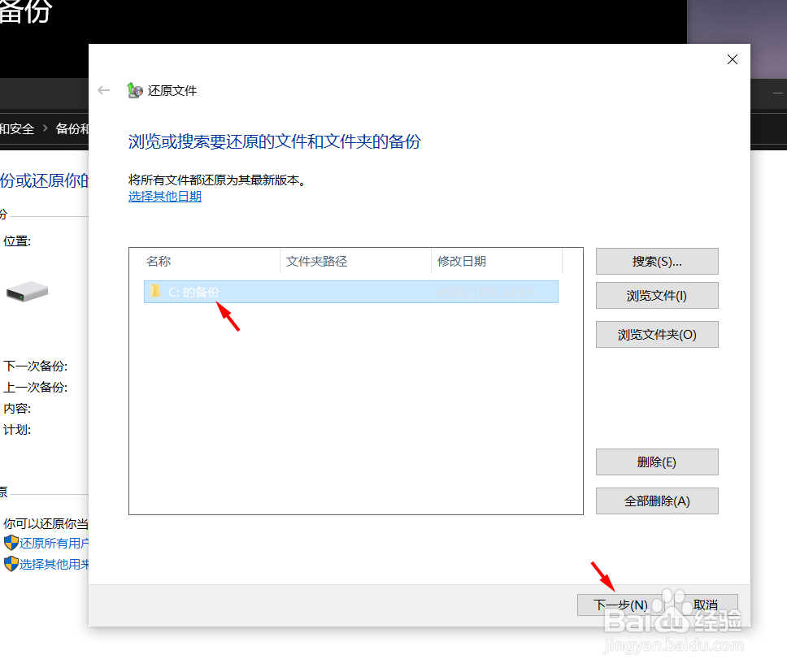Click the hard drive icon under 备份位置
The image size is (787, 672).
[x=27, y=293]
